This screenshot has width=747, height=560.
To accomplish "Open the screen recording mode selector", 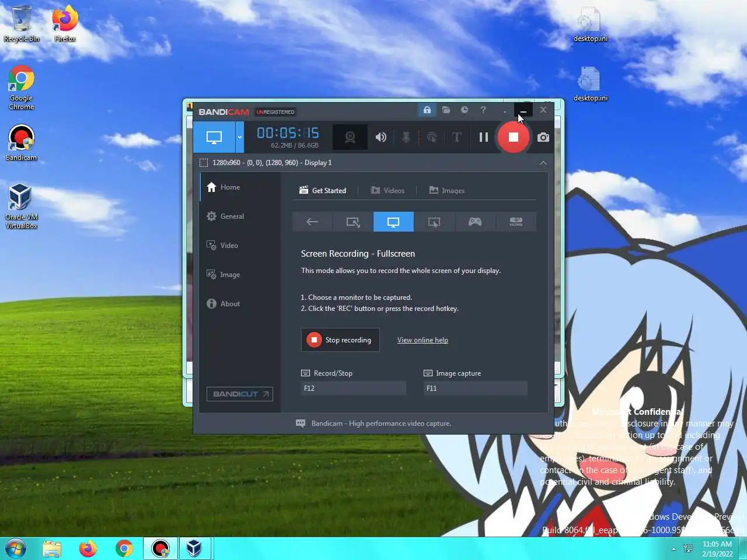I will 214,138.
